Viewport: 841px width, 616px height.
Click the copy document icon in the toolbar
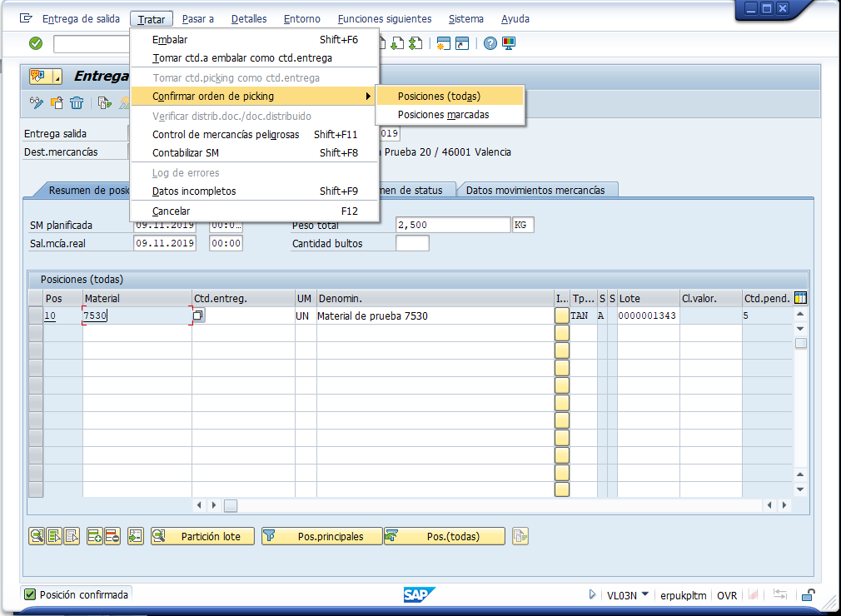(x=105, y=103)
